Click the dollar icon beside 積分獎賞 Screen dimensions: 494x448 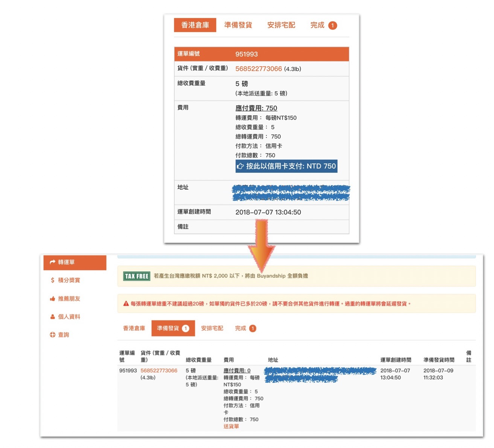click(52, 280)
